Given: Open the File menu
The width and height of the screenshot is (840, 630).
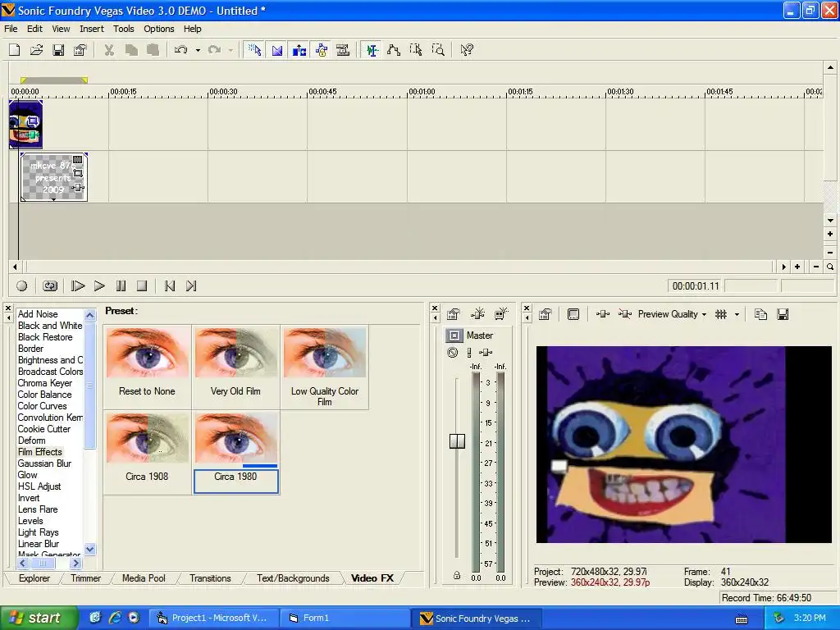Looking at the screenshot, I should point(11,29).
